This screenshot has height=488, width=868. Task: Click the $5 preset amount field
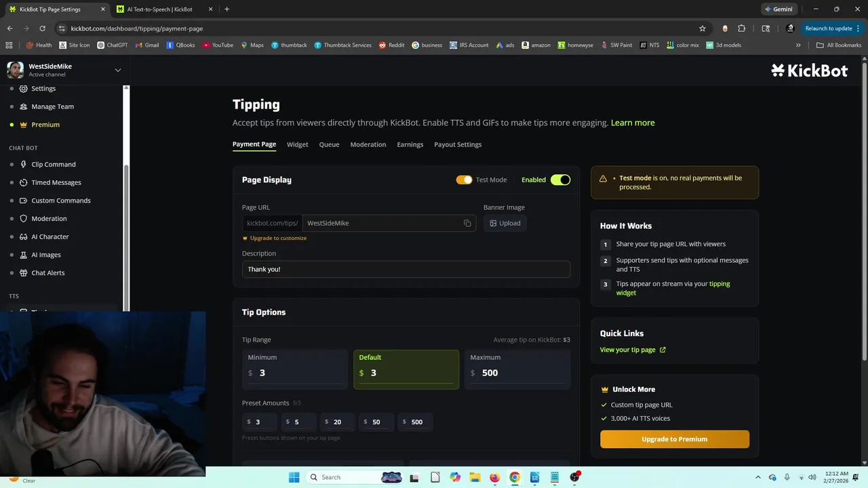298,422
